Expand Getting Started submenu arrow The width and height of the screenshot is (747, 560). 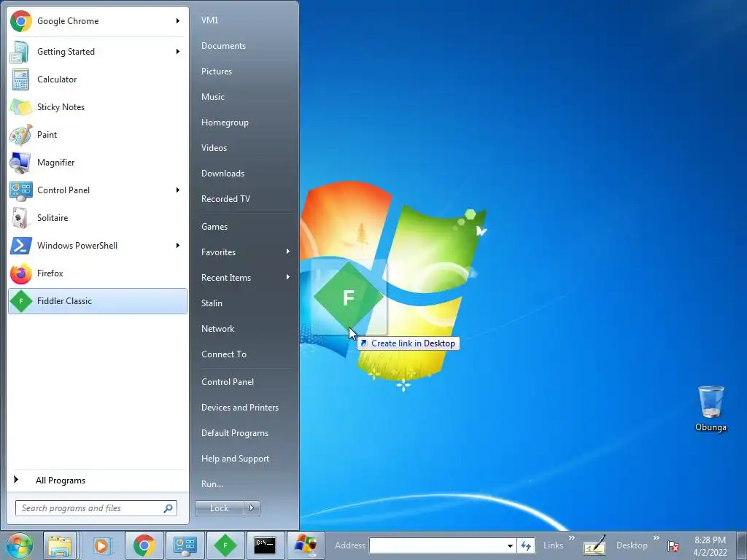click(x=178, y=52)
